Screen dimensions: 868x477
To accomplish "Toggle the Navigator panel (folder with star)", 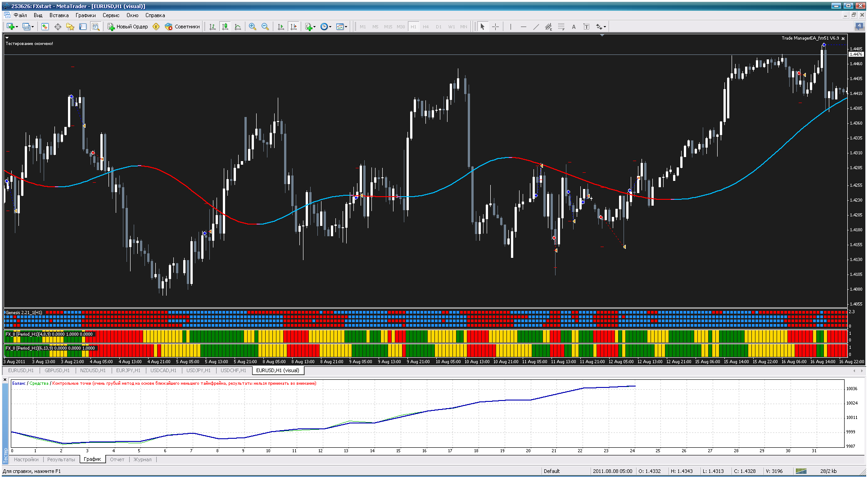I will [x=70, y=27].
